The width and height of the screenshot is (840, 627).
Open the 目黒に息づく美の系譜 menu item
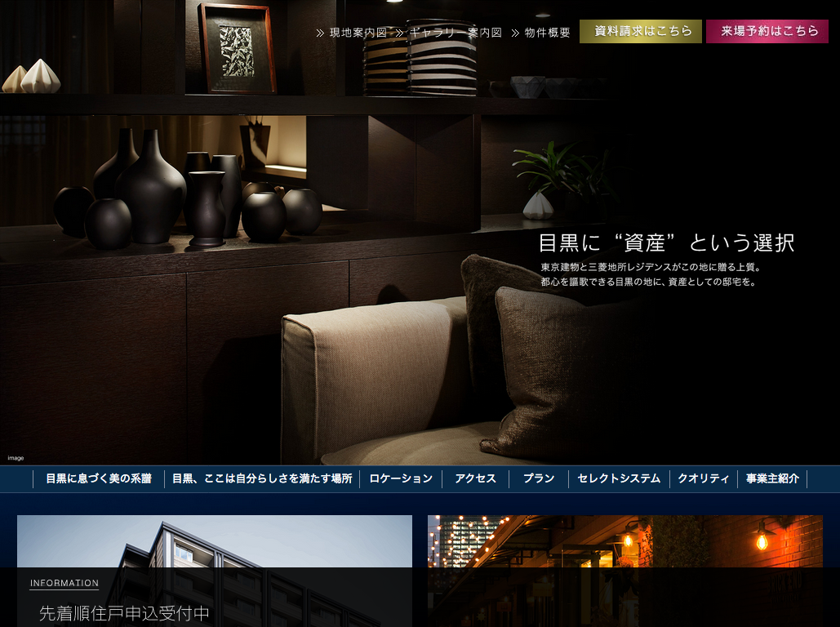click(x=99, y=478)
